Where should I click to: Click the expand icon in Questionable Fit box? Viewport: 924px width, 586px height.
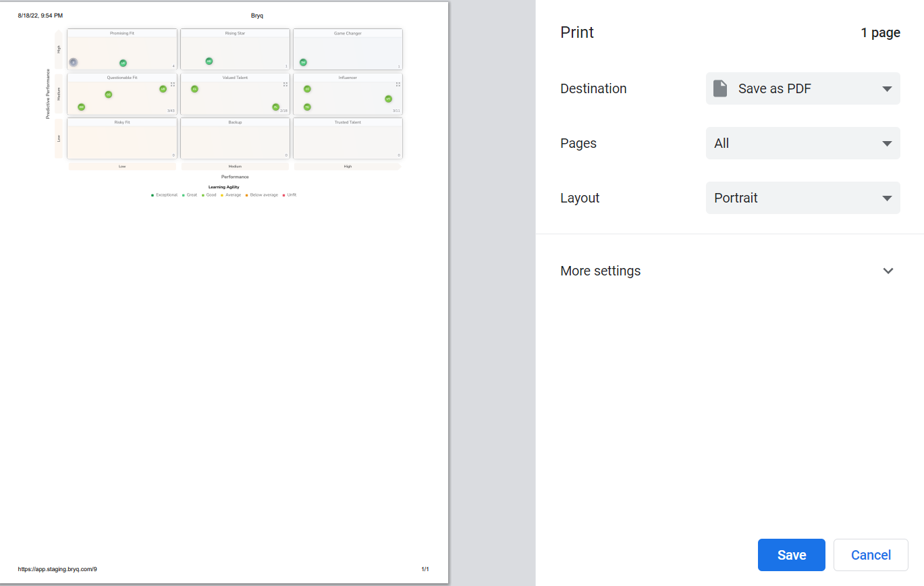coord(173,84)
